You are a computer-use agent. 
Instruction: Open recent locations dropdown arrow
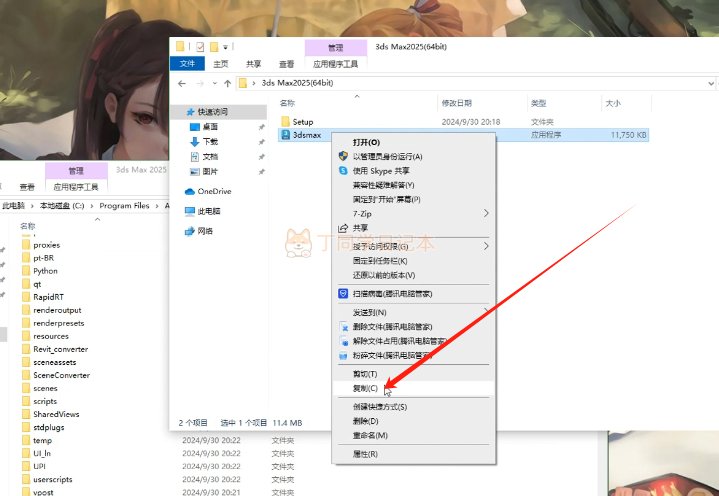(x=215, y=83)
